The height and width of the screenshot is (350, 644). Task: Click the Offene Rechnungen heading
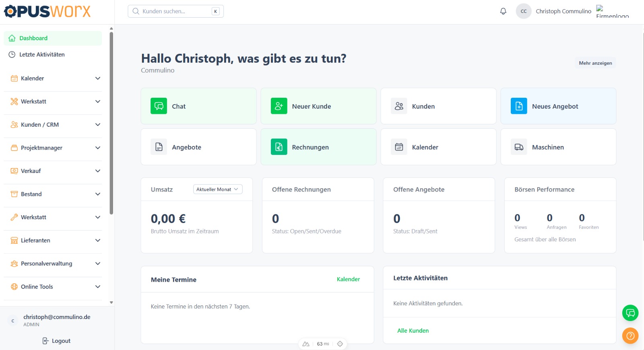[301, 189]
